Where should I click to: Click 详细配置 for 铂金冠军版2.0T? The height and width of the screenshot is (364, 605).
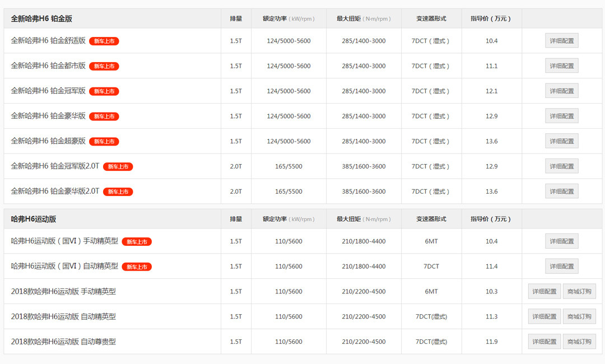click(x=561, y=166)
